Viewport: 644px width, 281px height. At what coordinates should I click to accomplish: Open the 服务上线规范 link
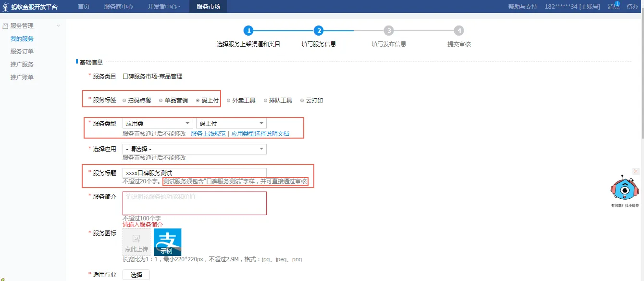[x=208, y=134]
